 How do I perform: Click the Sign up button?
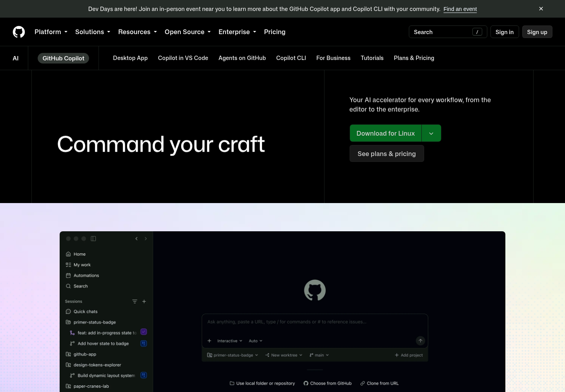pyautogui.click(x=537, y=32)
